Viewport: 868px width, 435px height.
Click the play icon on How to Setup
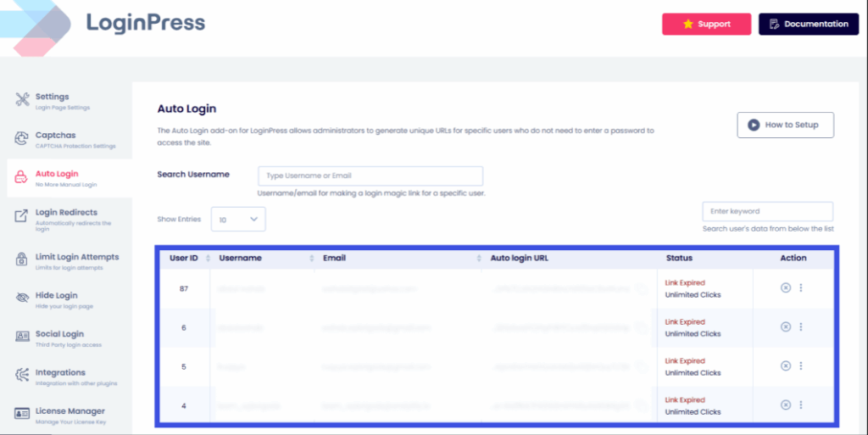[x=754, y=125]
